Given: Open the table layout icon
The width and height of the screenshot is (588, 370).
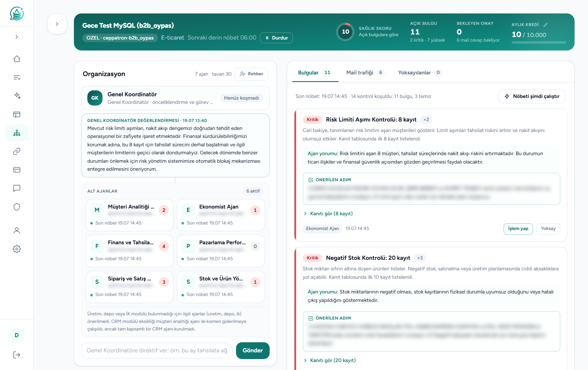Looking at the screenshot, I should (x=17, y=114).
